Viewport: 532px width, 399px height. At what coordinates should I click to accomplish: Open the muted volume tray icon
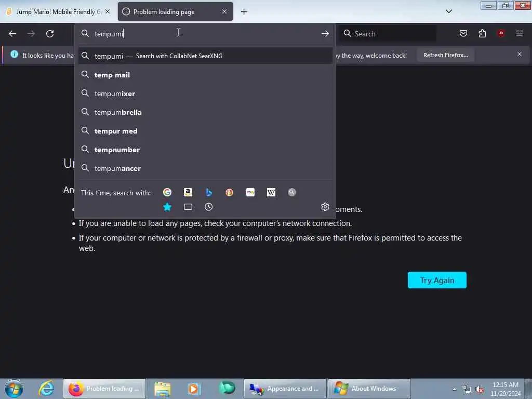pos(480,390)
